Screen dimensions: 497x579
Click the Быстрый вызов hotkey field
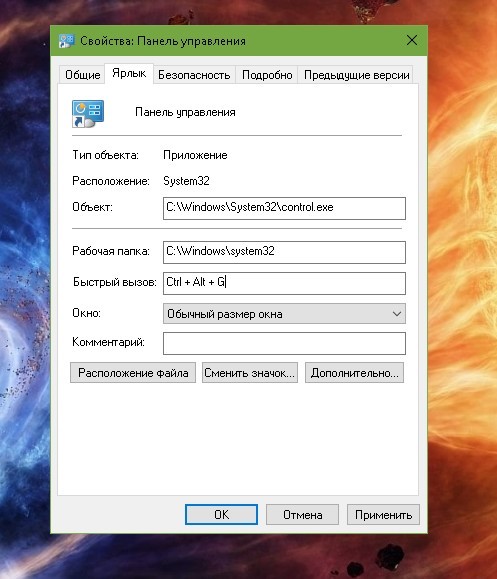tap(284, 283)
